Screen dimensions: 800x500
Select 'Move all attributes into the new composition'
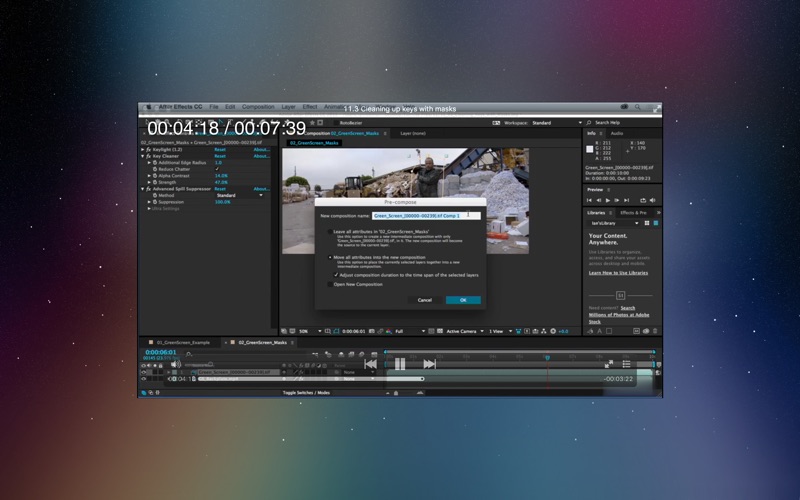330,258
